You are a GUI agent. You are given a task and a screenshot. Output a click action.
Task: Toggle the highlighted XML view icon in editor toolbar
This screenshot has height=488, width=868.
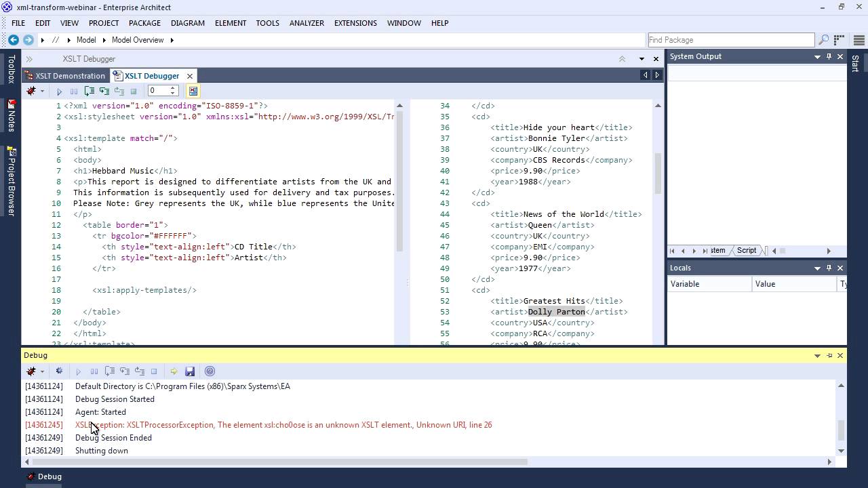pyautogui.click(x=193, y=91)
